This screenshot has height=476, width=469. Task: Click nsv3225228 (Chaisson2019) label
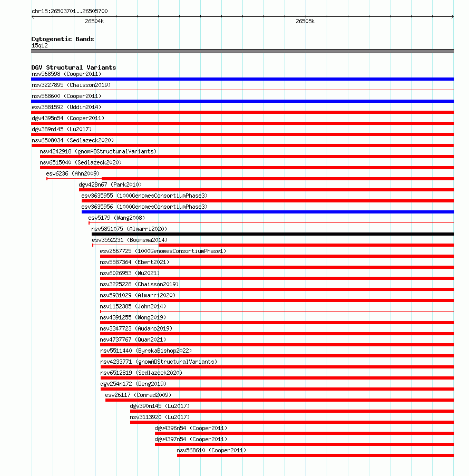click(x=139, y=285)
